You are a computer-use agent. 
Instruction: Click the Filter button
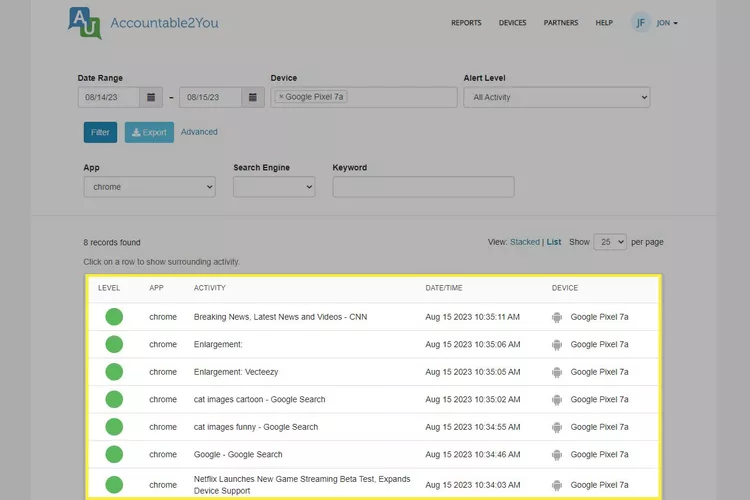[100, 132]
